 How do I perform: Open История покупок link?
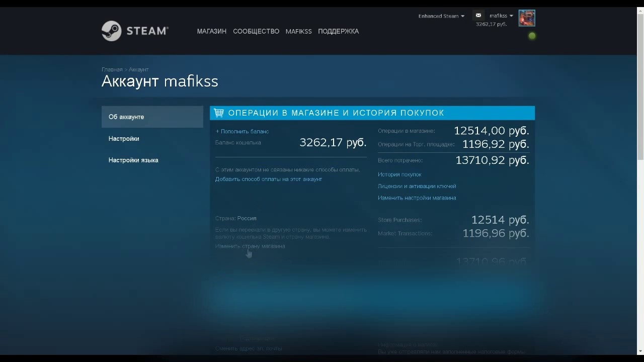tap(399, 174)
